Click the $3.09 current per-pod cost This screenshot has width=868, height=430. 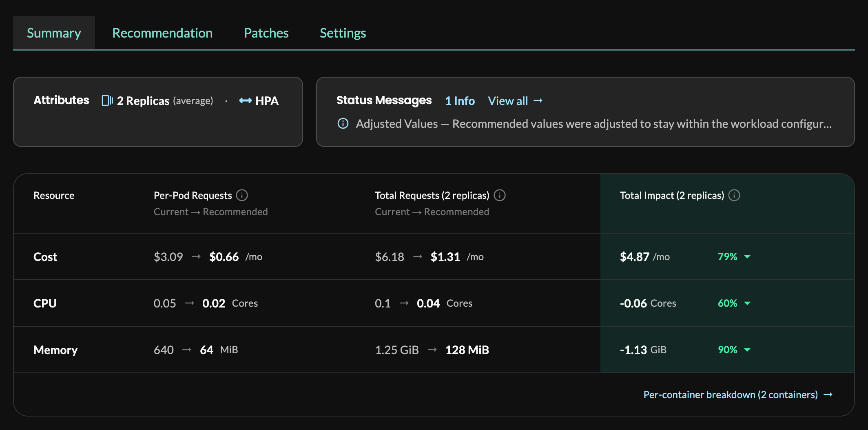pos(168,257)
